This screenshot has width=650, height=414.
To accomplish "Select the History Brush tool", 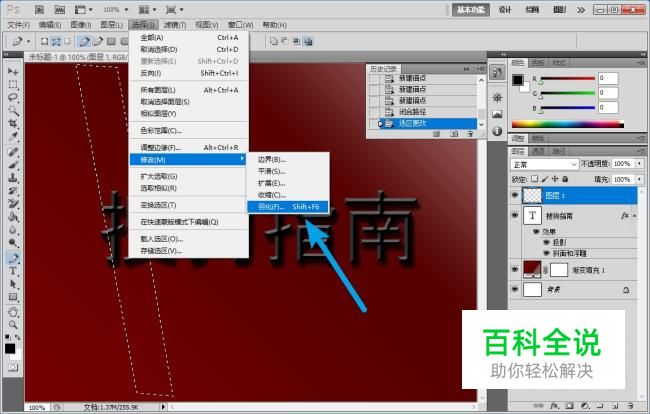I will click(x=13, y=191).
